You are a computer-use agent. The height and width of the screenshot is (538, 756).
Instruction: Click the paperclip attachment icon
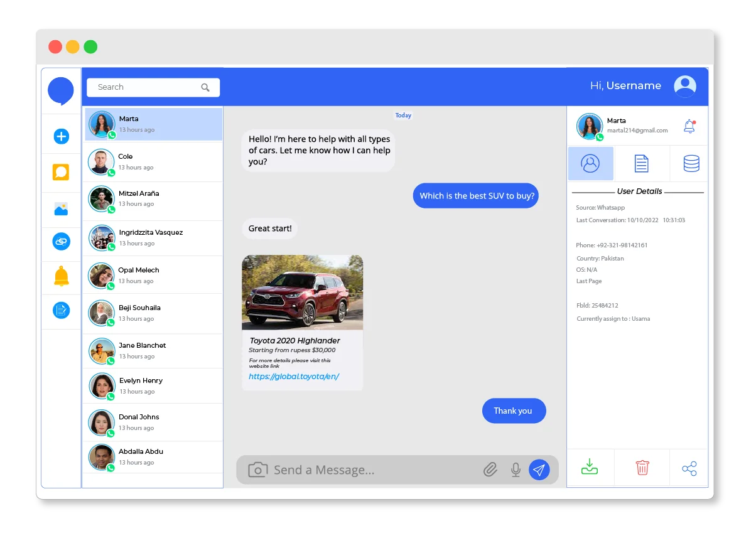point(490,470)
